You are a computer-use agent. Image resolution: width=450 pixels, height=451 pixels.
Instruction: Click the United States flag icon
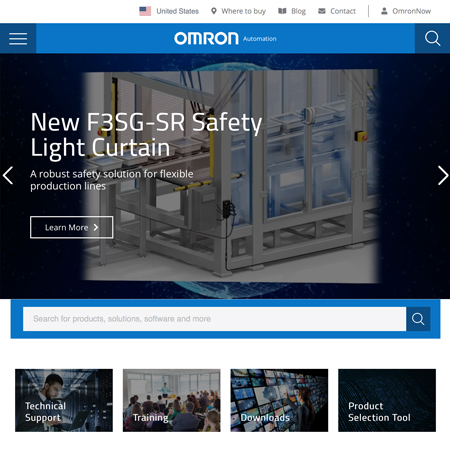tap(145, 11)
